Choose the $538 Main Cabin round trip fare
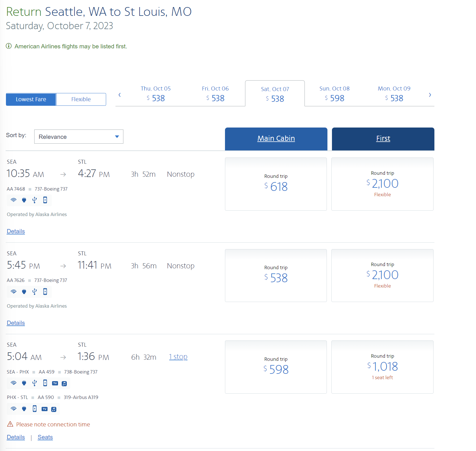476x451 pixels. pos(276,275)
